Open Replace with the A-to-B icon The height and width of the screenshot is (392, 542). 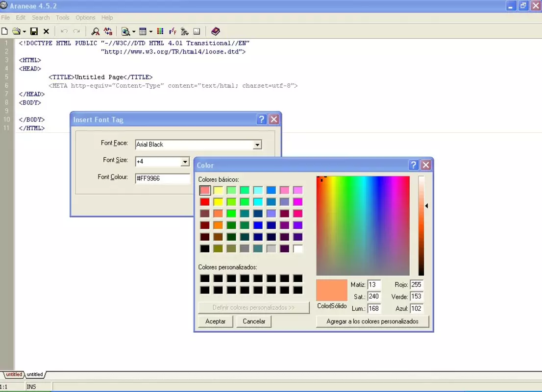point(108,31)
